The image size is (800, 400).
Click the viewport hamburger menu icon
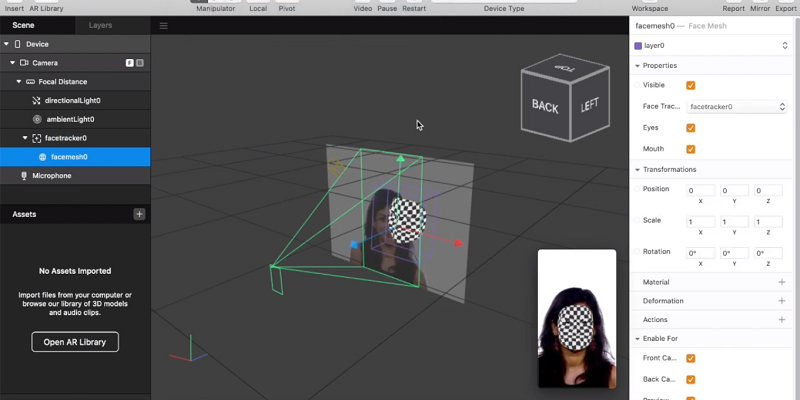coord(164,25)
